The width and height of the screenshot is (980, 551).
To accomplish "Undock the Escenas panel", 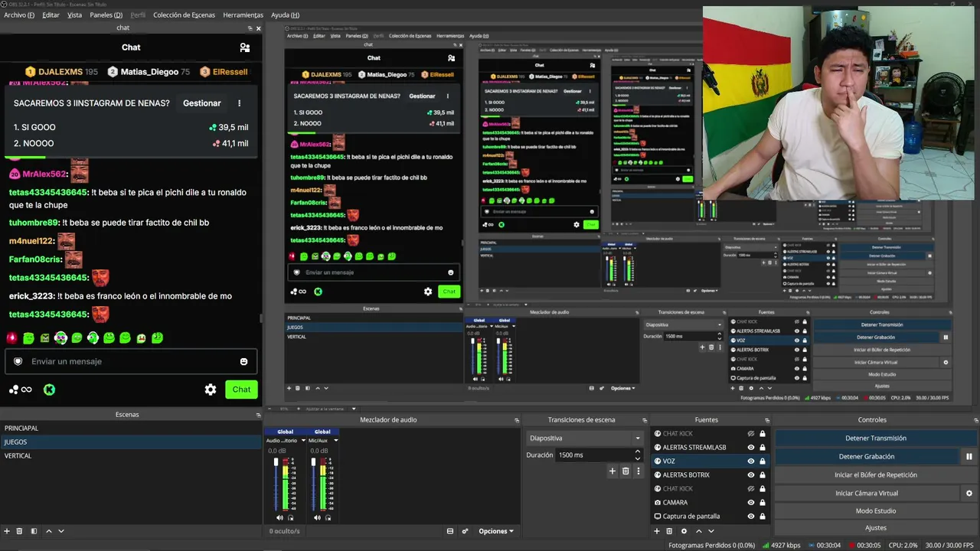I will click(258, 415).
